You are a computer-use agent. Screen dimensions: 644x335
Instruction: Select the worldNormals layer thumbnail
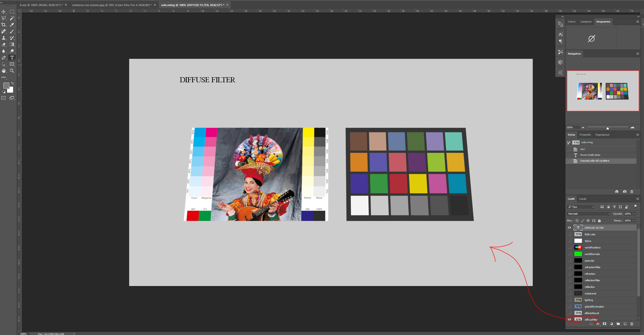click(578, 254)
